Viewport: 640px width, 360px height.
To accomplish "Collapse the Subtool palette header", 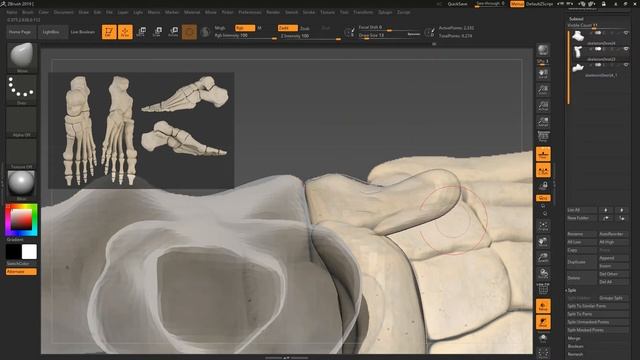I will pyautogui.click(x=576, y=19).
